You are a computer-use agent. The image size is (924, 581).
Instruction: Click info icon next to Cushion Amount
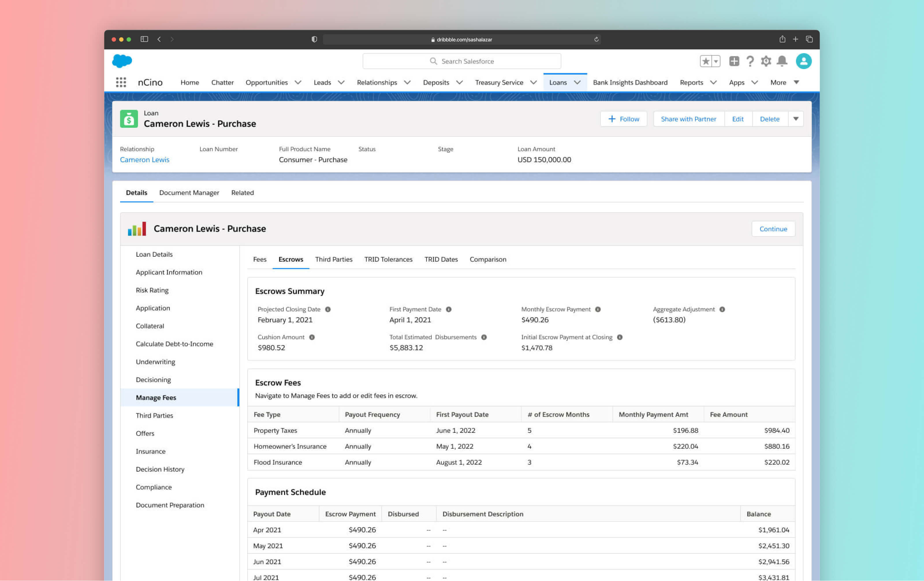tap(312, 337)
